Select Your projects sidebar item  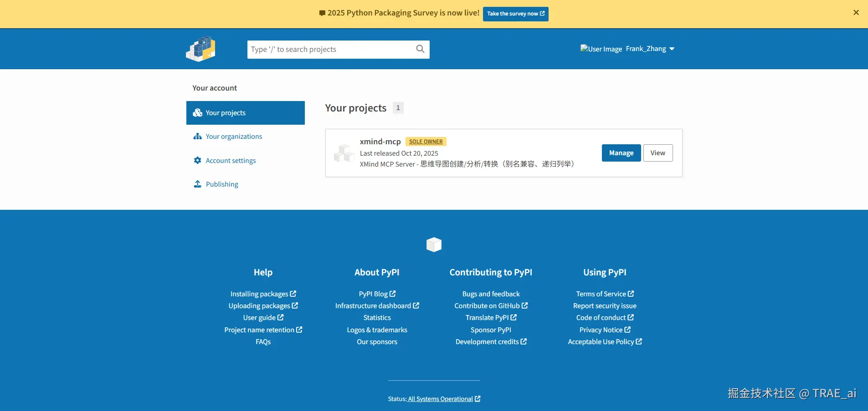click(246, 113)
